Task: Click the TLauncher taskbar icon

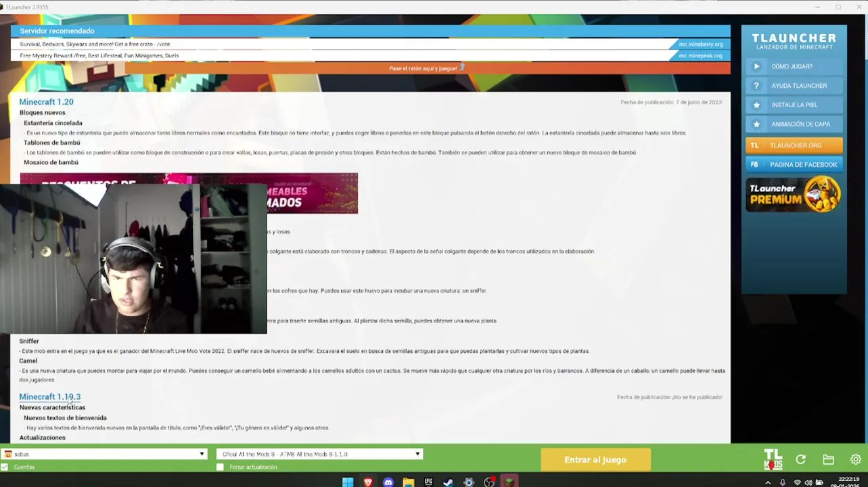Action: [509, 482]
